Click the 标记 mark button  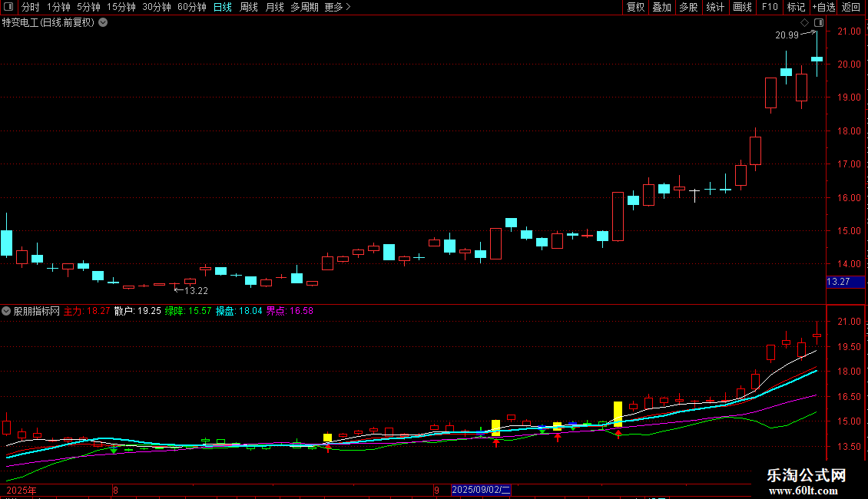coord(796,7)
